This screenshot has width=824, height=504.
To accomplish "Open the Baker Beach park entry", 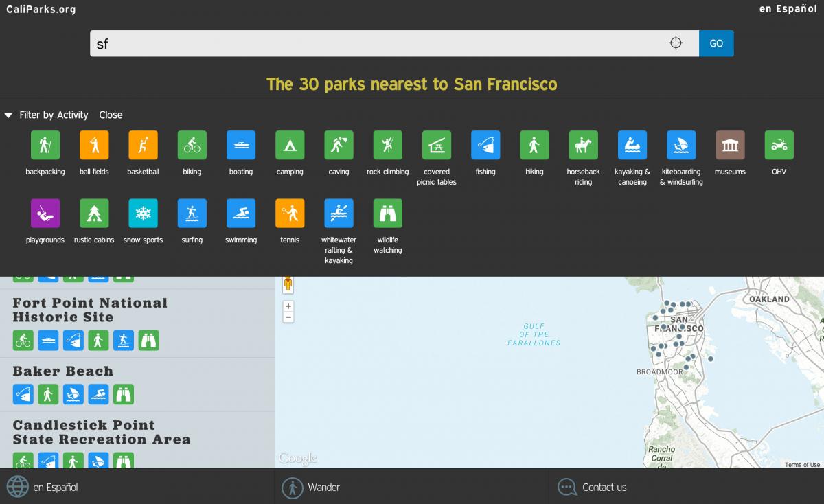I will [x=63, y=371].
